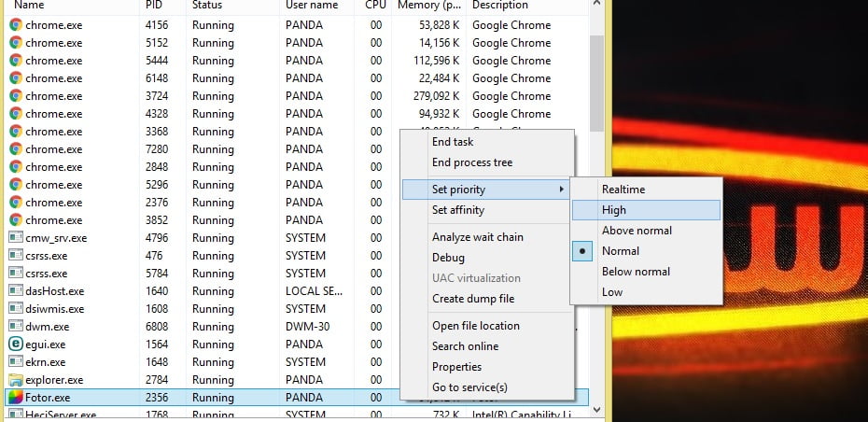Choose Realtime priority level
This screenshot has height=422, width=868.
click(623, 190)
